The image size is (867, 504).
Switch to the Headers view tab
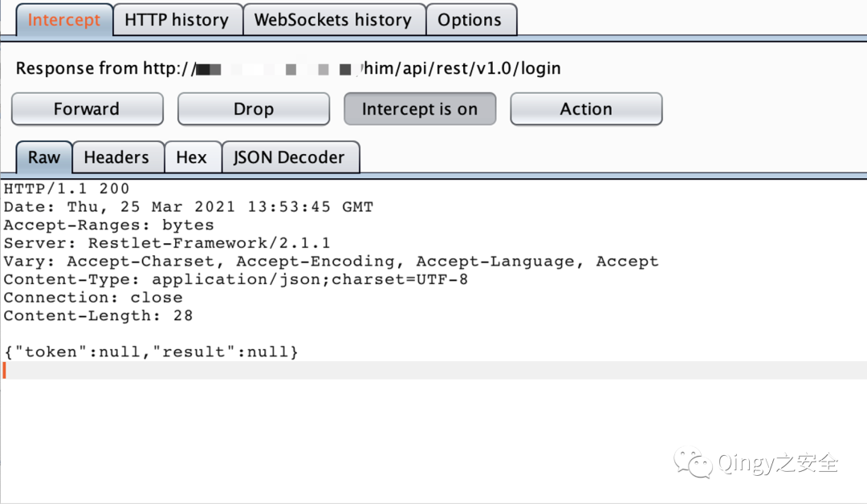(x=116, y=157)
